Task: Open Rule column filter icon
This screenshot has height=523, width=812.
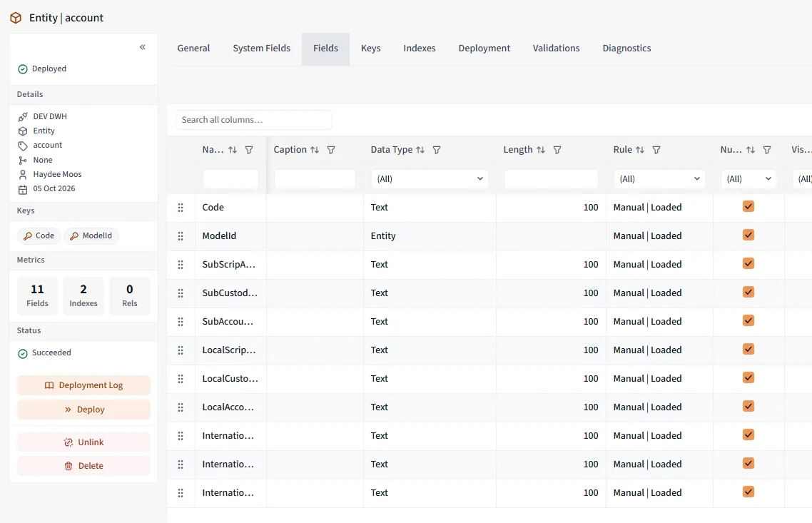Action: point(656,150)
